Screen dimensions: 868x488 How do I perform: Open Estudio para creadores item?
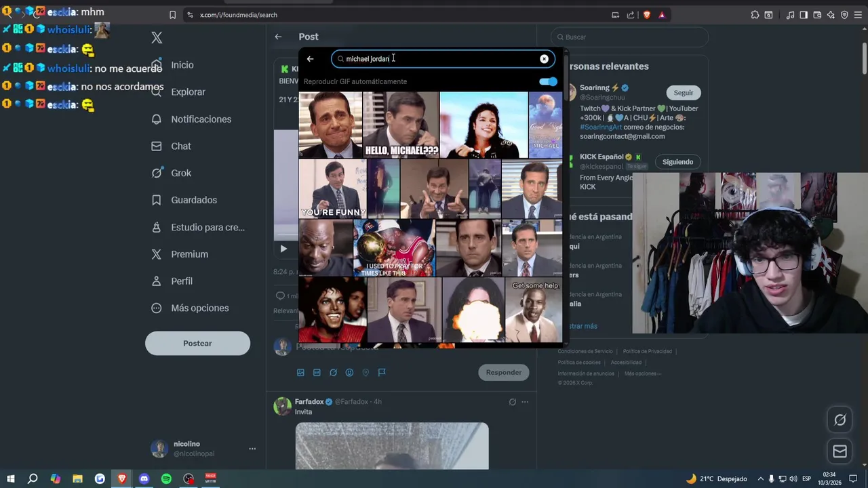tap(197, 227)
